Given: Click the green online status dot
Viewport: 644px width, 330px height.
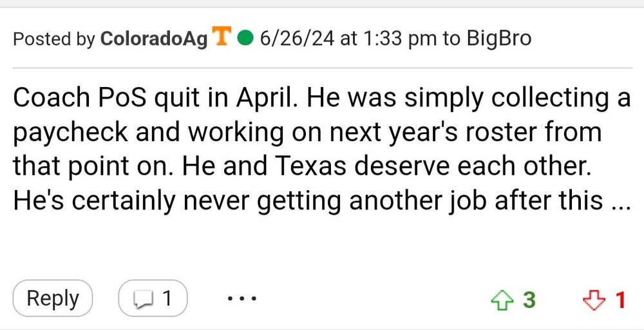Looking at the screenshot, I should coord(245,39).
